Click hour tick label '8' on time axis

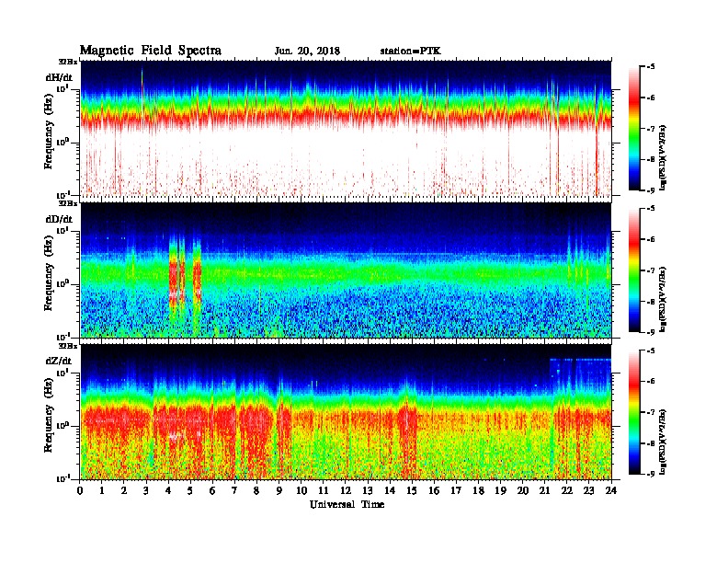[x=257, y=490]
